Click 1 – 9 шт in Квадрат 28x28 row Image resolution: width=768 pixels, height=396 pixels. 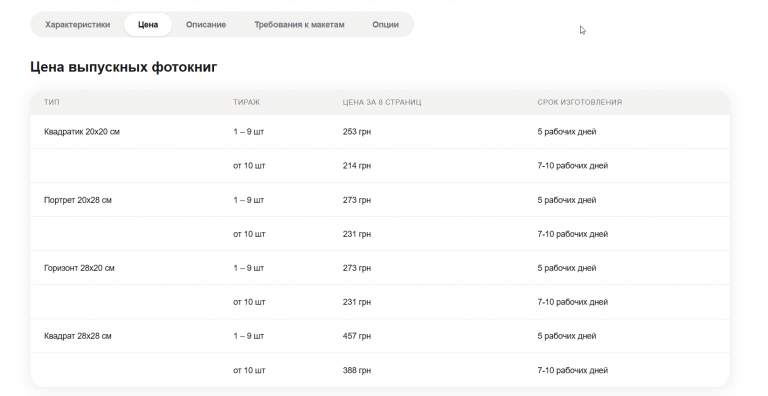248,336
